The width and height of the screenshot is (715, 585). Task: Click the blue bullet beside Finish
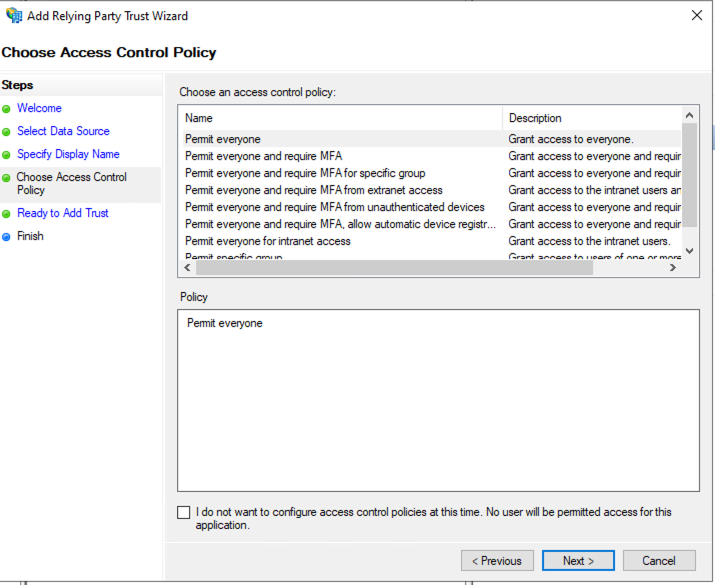pyautogui.click(x=6, y=237)
